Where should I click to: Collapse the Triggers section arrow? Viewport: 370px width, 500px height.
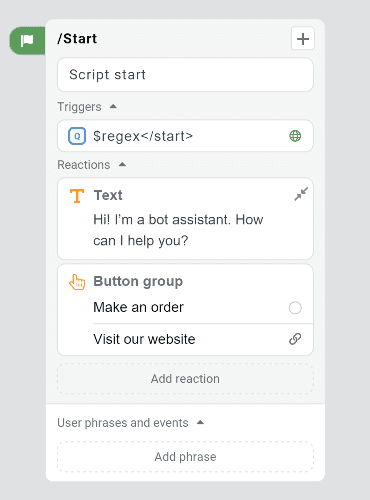113,106
